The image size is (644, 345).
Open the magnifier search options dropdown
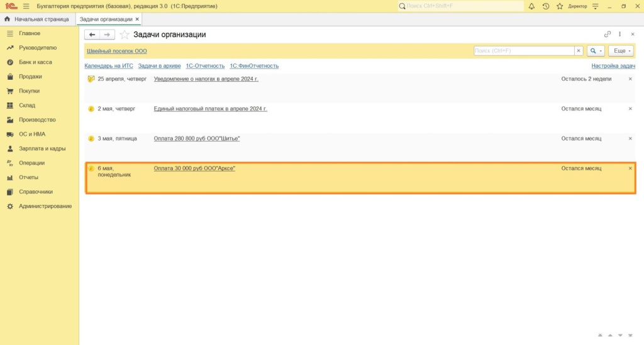coord(596,51)
